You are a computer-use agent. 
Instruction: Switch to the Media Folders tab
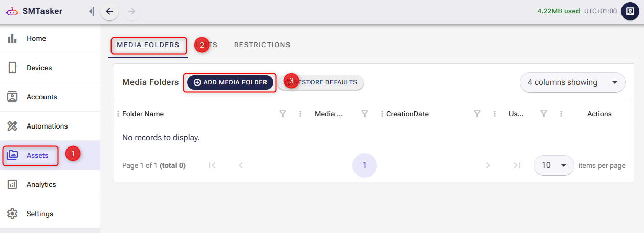click(148, 45)
